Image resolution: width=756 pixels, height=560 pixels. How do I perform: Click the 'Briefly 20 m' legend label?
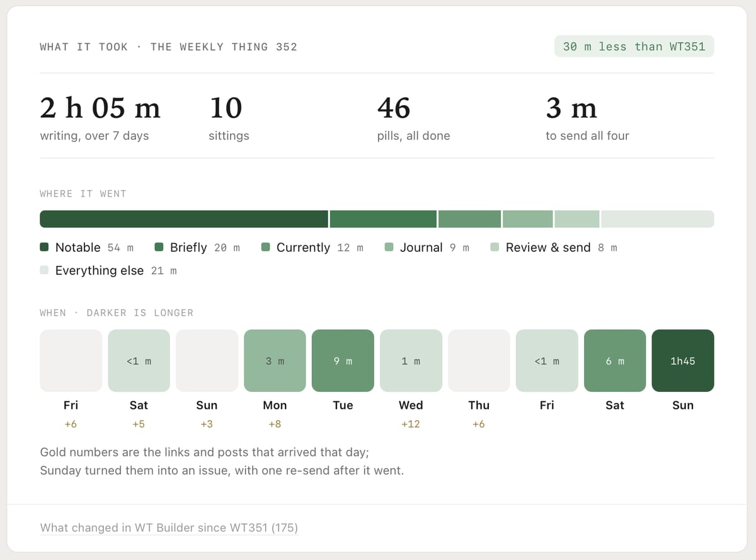(205, 248)
